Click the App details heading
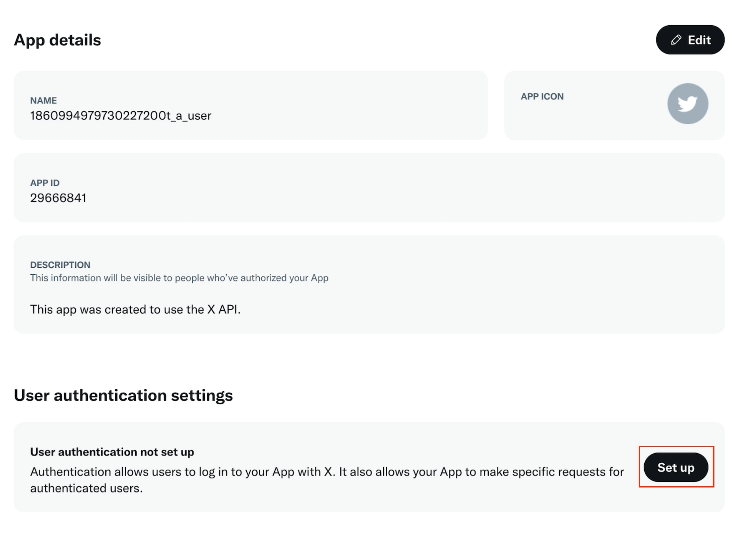Screen dimensions: 756x554 click(57, 40)
